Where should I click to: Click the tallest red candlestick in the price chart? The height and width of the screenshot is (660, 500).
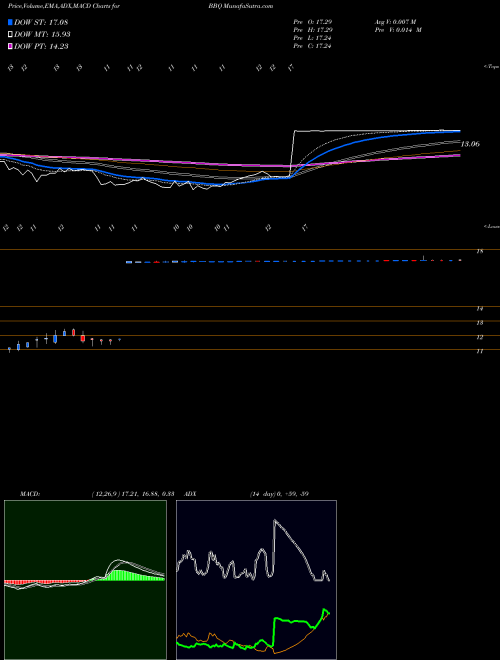click(x=83, y=337)
